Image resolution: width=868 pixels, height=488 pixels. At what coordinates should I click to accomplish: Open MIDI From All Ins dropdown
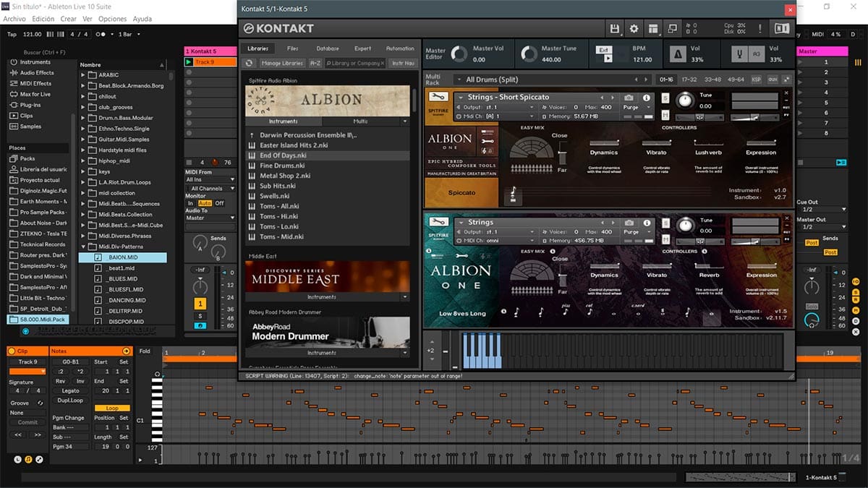210,179
